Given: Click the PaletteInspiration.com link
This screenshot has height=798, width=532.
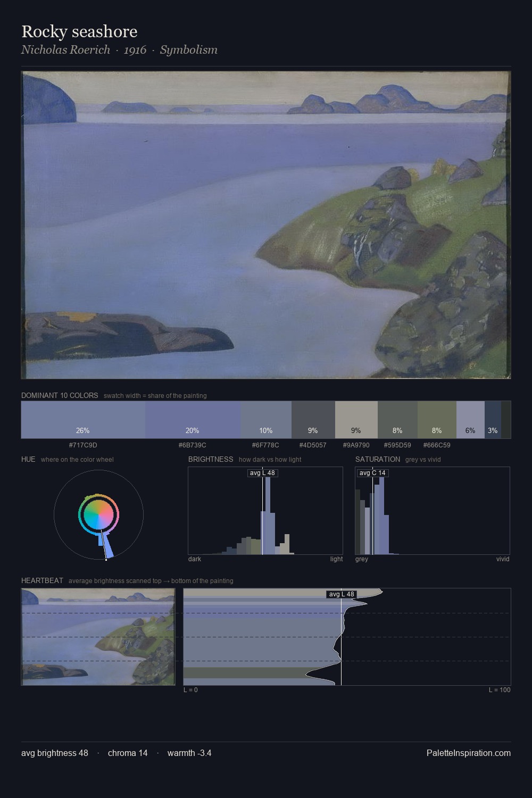Looking at the screenshot, I should coord(469,753).
